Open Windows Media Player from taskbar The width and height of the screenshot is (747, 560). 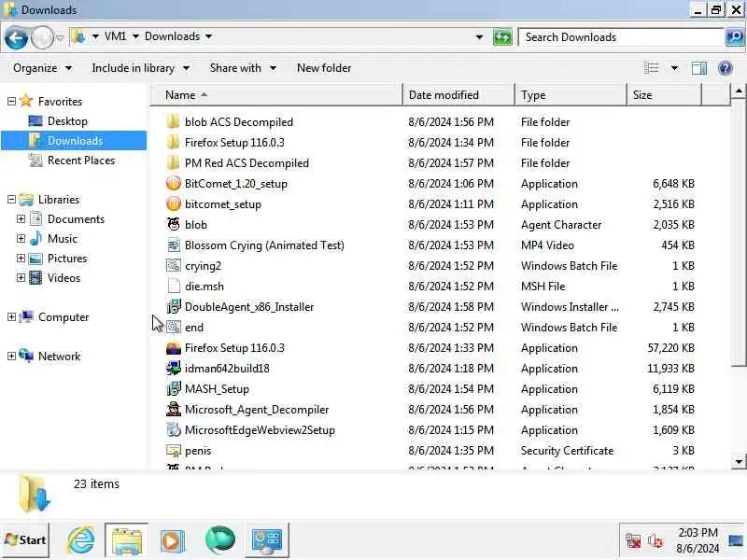click(x=173, y=541)
